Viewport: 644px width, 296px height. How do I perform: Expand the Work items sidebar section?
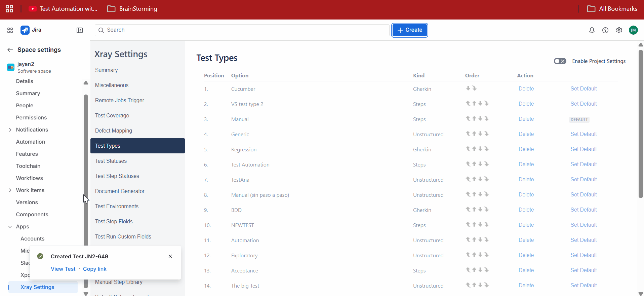coord(10,190)
